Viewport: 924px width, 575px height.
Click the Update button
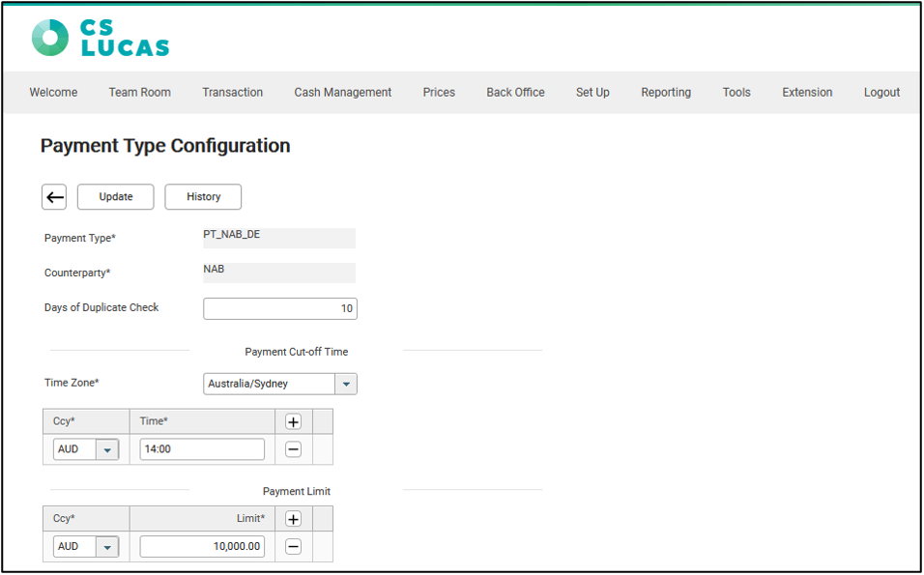[116, 197]
